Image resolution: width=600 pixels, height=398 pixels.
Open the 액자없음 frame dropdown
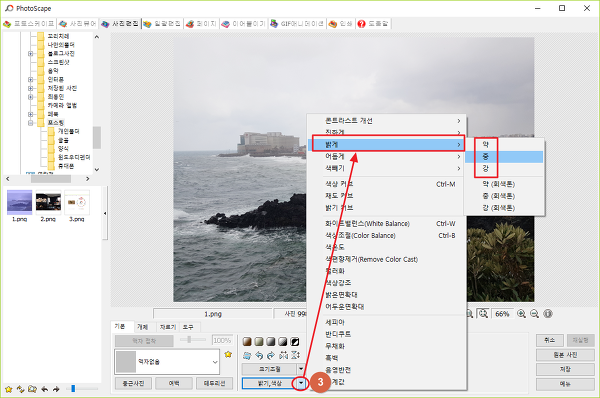167,362
